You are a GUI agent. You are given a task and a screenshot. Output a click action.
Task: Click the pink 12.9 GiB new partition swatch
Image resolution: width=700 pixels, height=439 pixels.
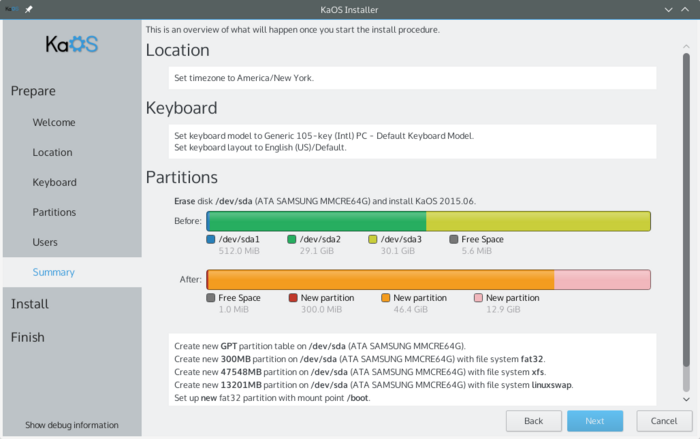pyautogui.click(x=478, y=298)
